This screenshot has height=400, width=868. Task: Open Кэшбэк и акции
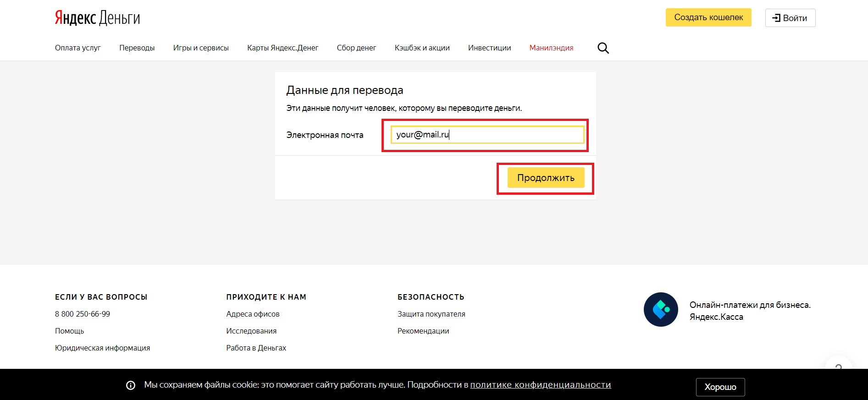pyautogui.click(x=422, y=48)
